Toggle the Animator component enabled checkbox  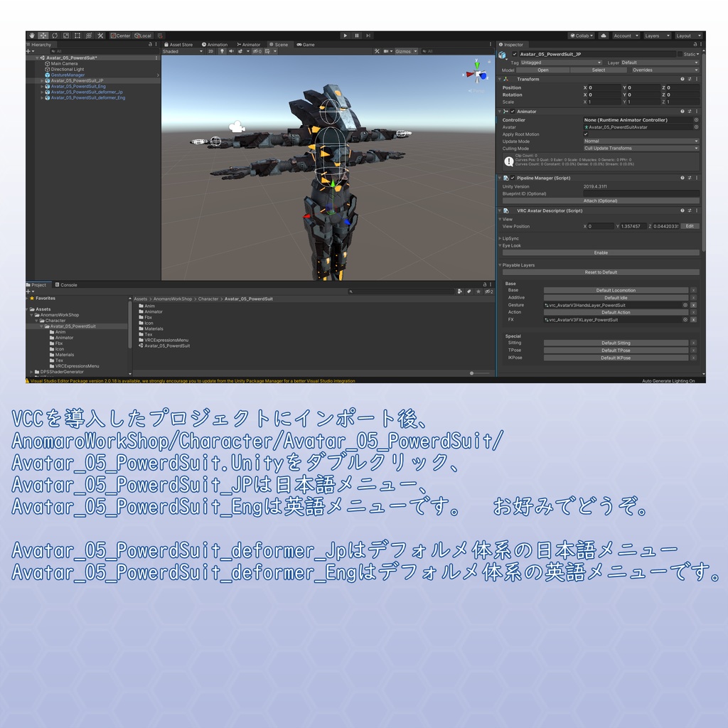pos(512,112)
